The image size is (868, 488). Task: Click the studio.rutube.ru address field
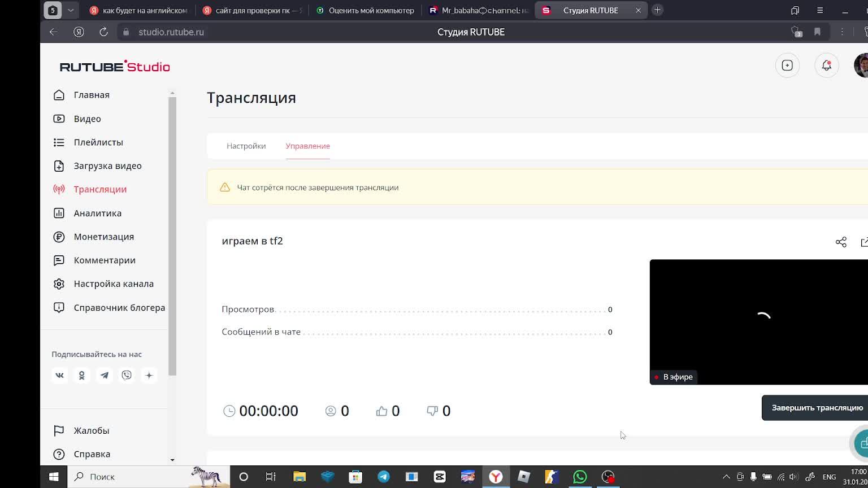pyautogui.click(x=171, y=32)
